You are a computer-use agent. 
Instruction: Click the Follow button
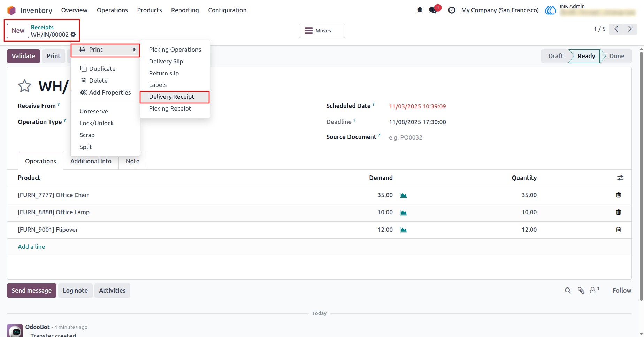coord(622,291)
